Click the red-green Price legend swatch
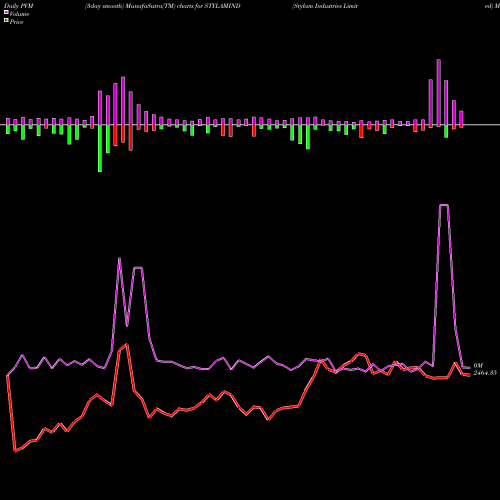 coord(6,21)
